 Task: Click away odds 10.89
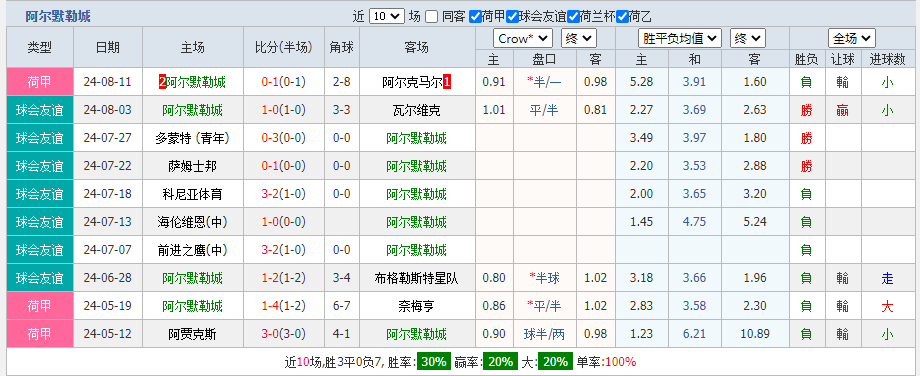(755, 334)
